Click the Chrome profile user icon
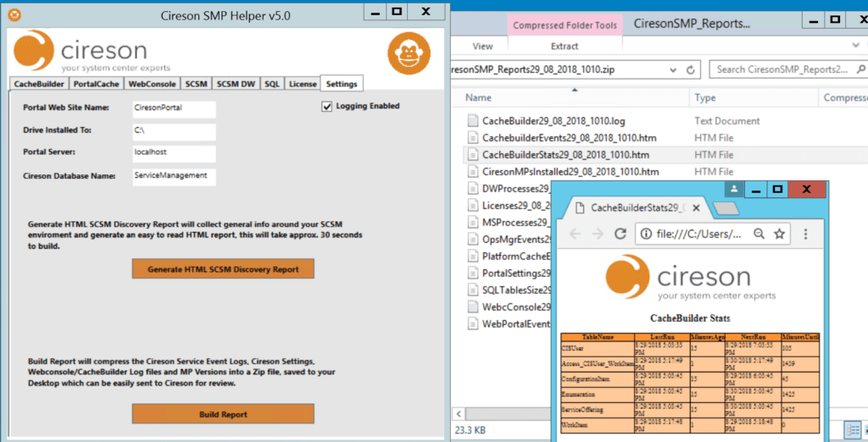 [734, 189]
